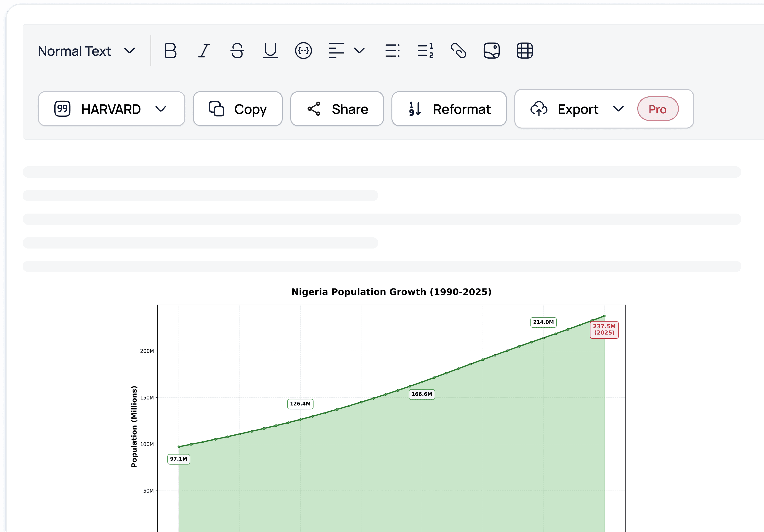The width and height of the screenshot is (764, 532).
Task: Insert a numbered list
Action: click(425, 51)
